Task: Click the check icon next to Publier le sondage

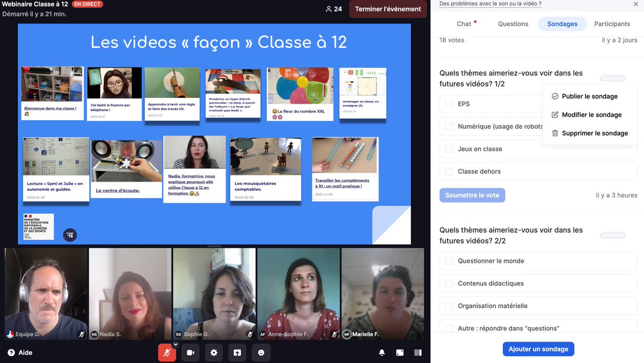Action: (555, 97)
